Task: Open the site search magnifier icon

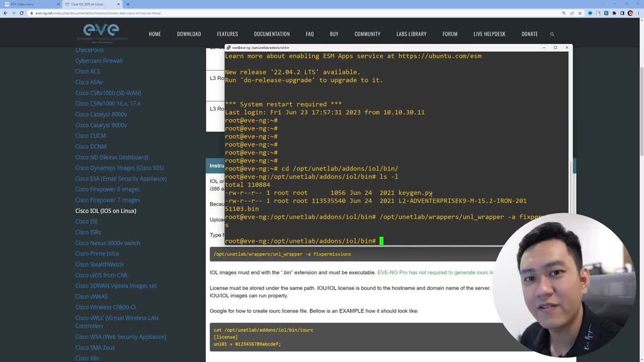Action: tap(552, 34)
